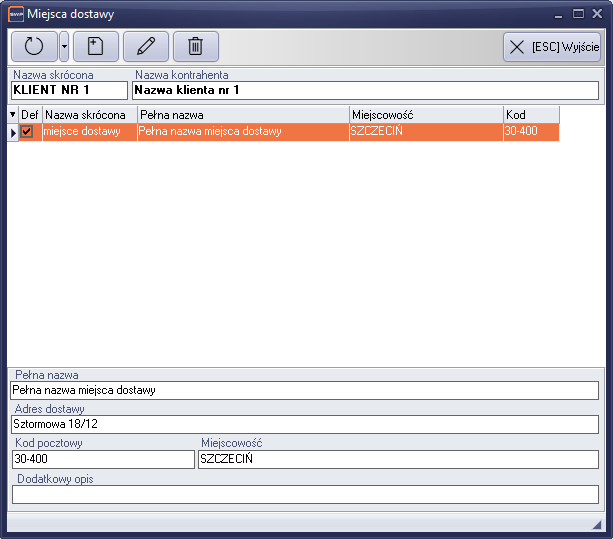The height and width of the screenshot is (539, 613).
Task: Click the refresh circular arrow icon
Action: click(x=34, y=46)
